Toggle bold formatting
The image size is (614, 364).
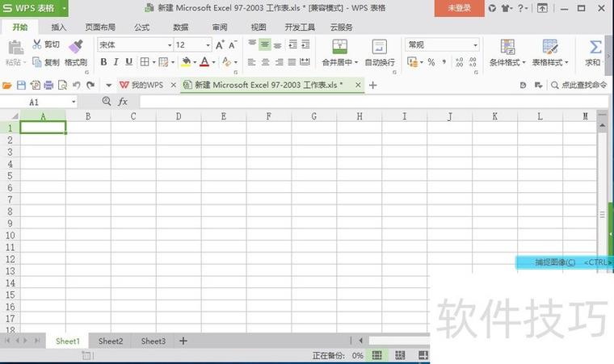click(103, 62)
